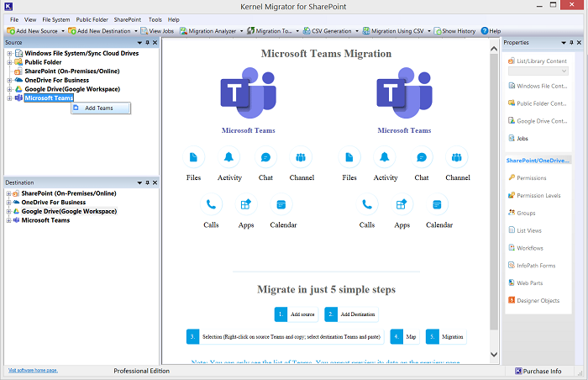Expand the Public Folder source node
Image resolution: width=588 pixels, height=380 pixels.
pyautogui.click(x=9, y=61)
